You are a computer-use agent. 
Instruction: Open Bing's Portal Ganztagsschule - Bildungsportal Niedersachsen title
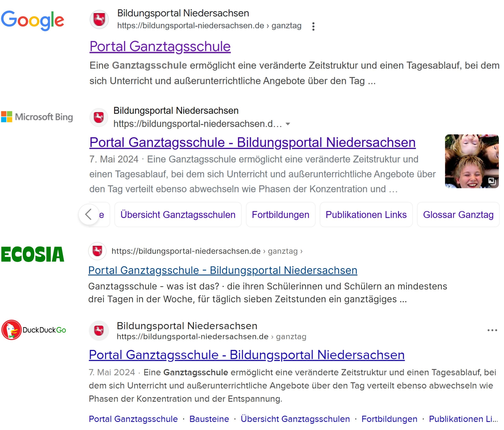pos(252,142)
